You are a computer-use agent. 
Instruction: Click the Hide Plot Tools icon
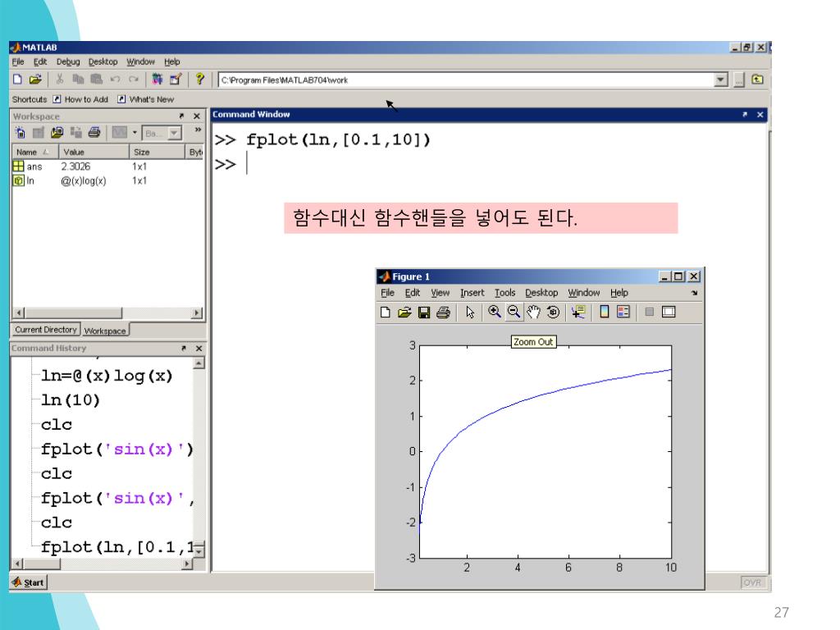650,312
